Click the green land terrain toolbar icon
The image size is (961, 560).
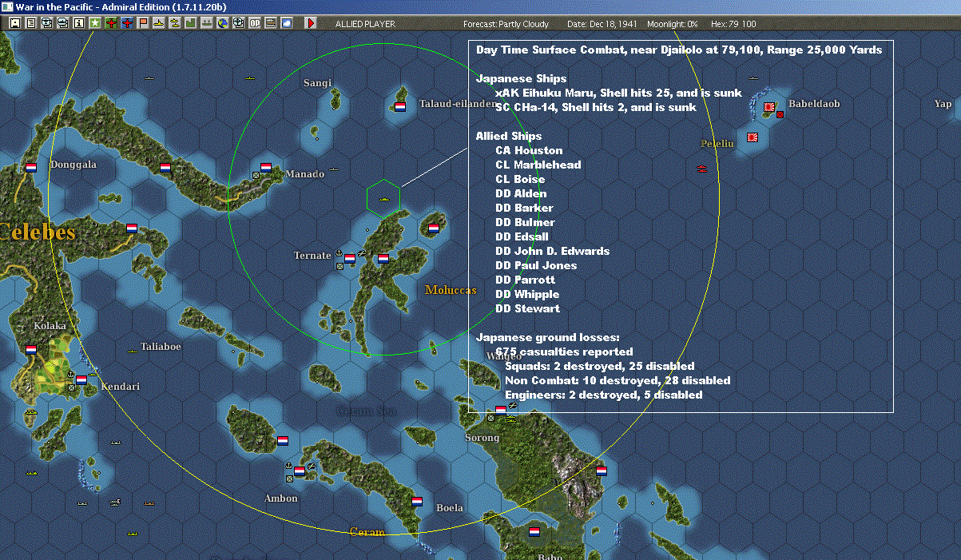[x=191, y=23]
